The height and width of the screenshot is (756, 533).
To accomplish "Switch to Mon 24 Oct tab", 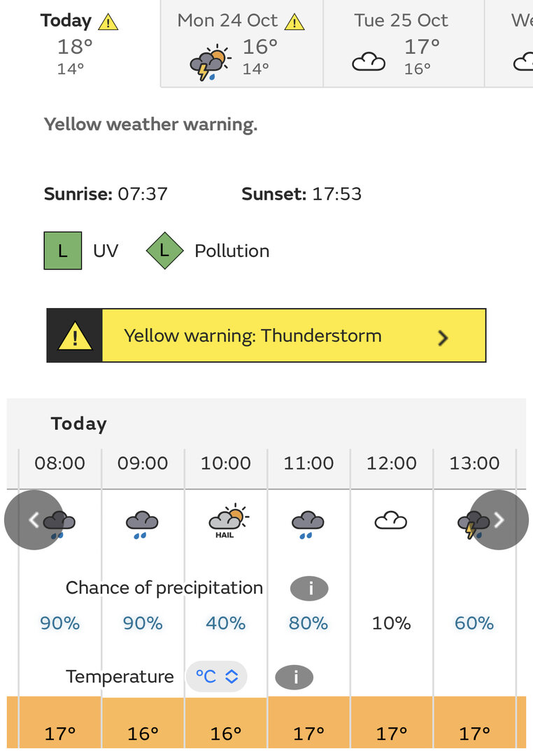I will (242, 43).
